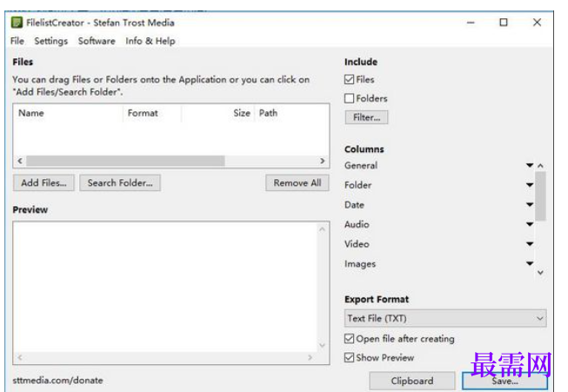The image size is (568, 392).
Task: Sort files by the Size column header
Action: [218, 113]
